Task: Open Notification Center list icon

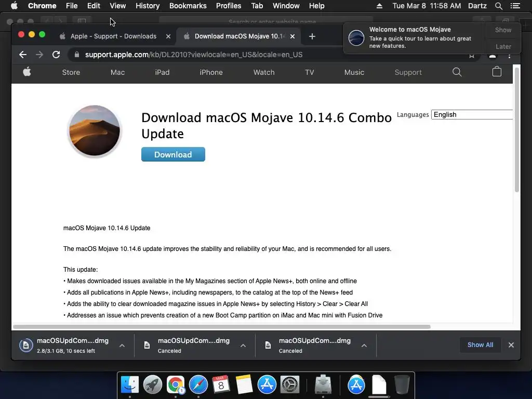Action: pos(515,6)
